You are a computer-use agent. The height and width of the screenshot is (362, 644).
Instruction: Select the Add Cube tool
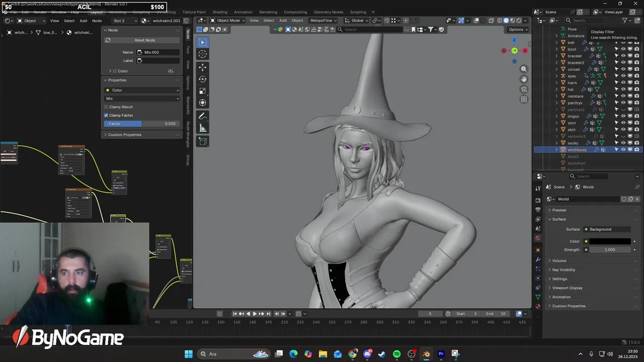(203, 141)
